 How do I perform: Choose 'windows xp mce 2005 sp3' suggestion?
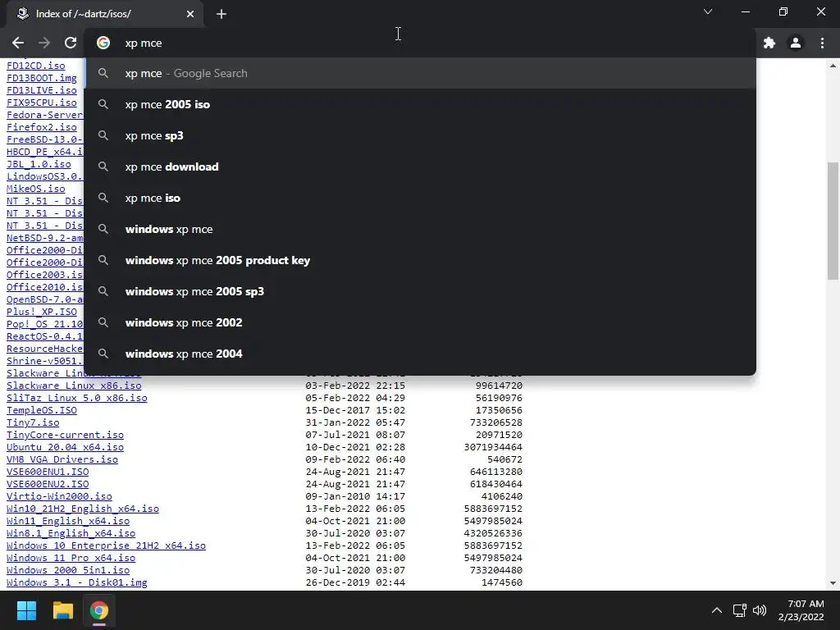point(421,291)
